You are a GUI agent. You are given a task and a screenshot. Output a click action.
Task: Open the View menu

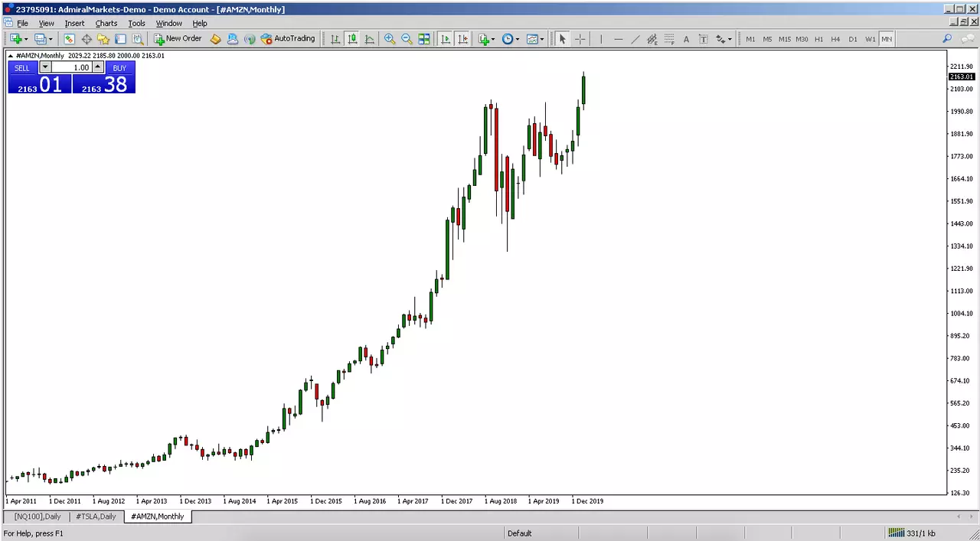click(x=46, y=23)
